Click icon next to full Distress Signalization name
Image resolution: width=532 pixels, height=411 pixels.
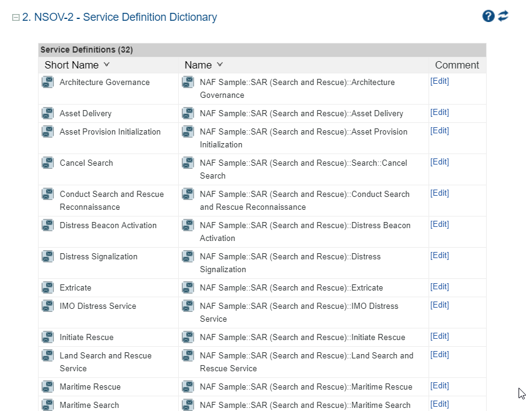click(188, 256)
